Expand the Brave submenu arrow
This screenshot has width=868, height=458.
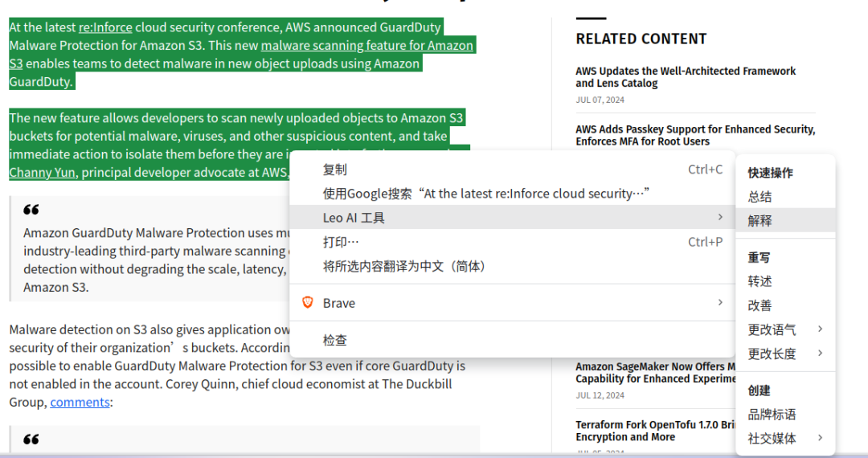[719, 303]
